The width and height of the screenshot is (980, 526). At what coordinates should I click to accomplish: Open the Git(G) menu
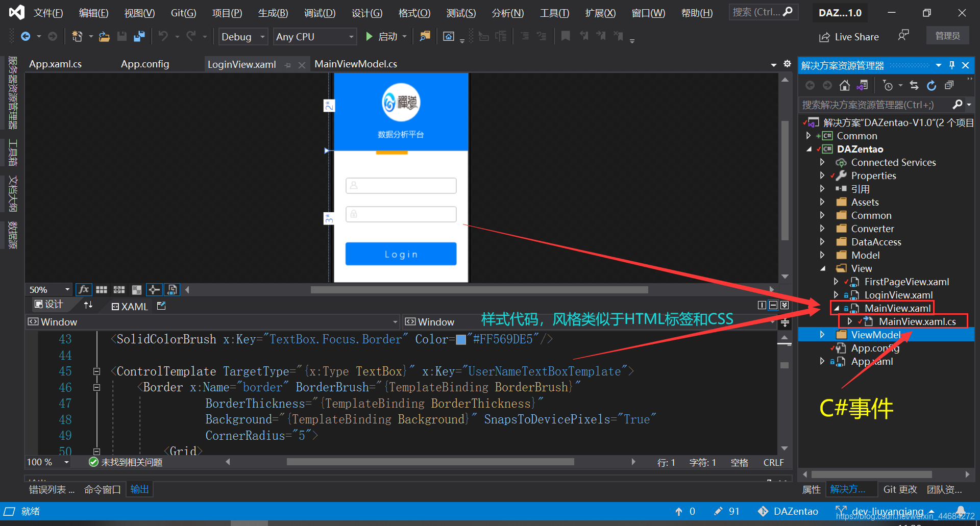(183, 13)
